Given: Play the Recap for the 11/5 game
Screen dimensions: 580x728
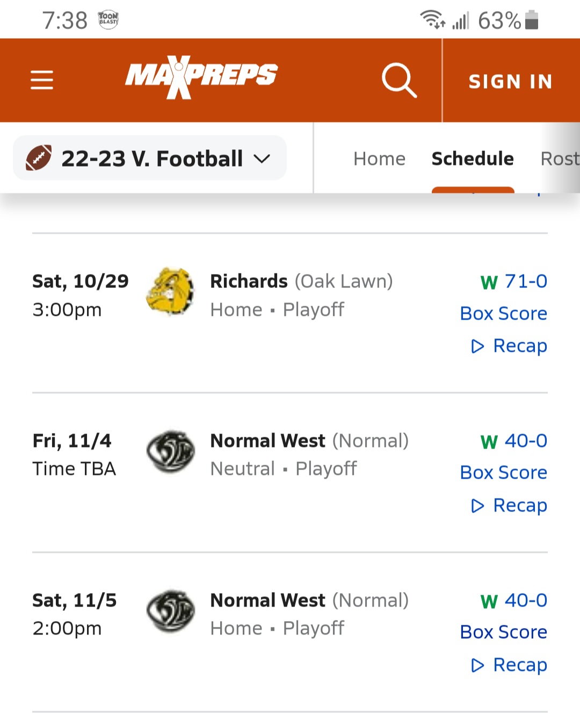Looking at the screenshot, I should point(509,665).
